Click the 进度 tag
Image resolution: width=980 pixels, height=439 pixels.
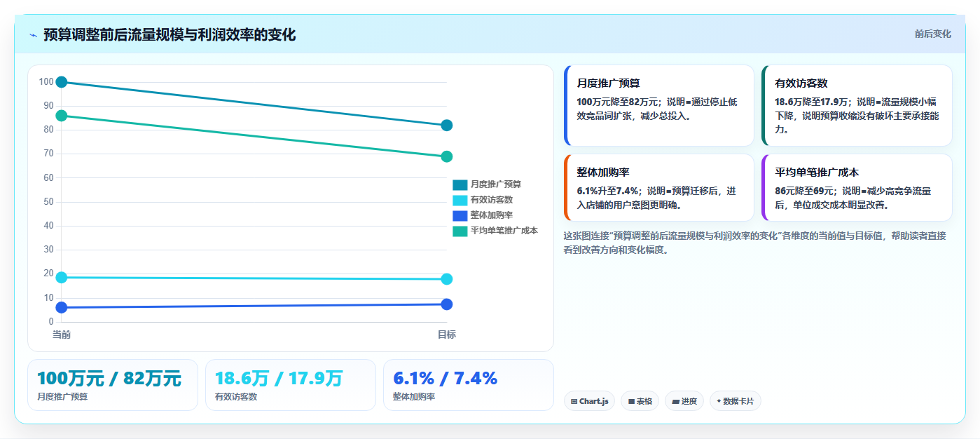[684, 401]
